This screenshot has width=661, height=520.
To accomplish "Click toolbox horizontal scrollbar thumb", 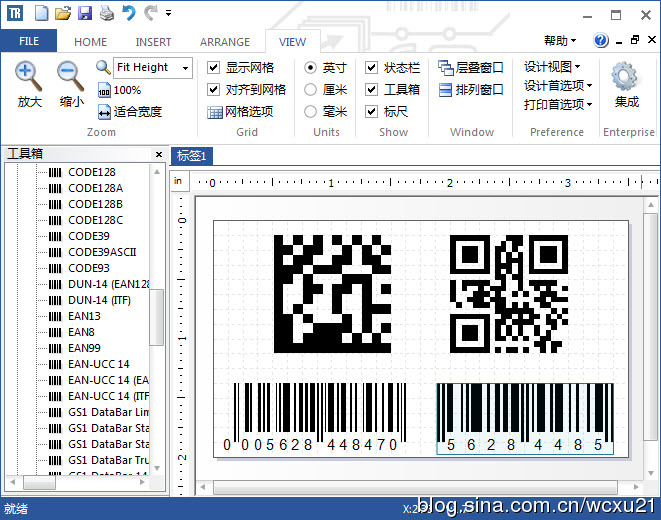I will (x=39, y=482).
